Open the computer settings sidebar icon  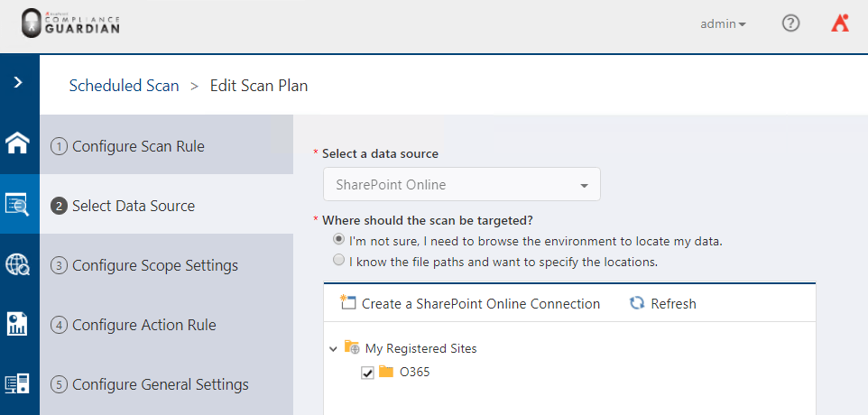(x=17, y=383)
